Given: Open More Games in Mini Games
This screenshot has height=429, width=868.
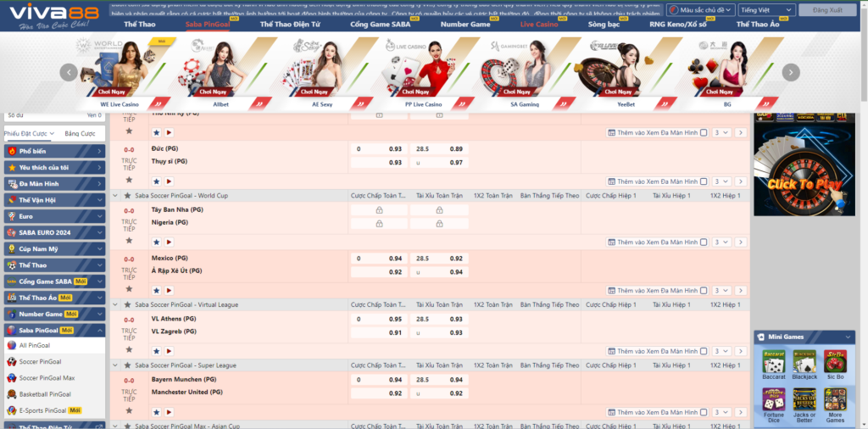Looking at the screenshot, I should pos(835,405).
